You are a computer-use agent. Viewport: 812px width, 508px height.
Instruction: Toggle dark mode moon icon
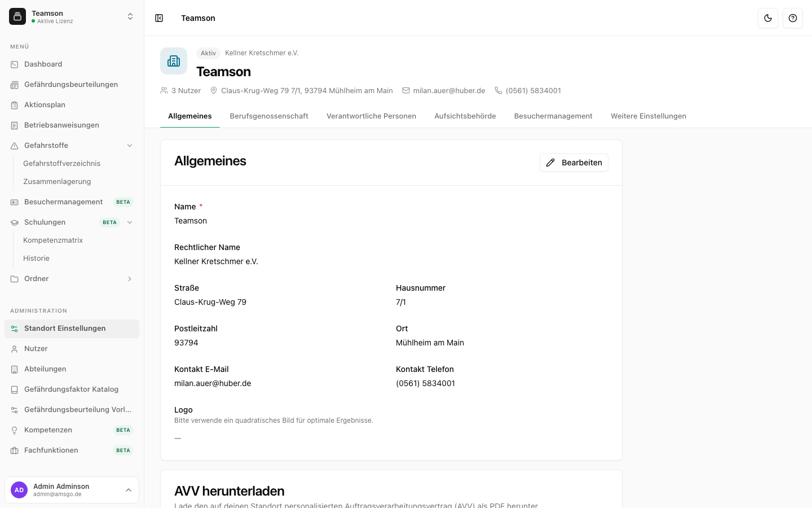click(x=768, y=18)
